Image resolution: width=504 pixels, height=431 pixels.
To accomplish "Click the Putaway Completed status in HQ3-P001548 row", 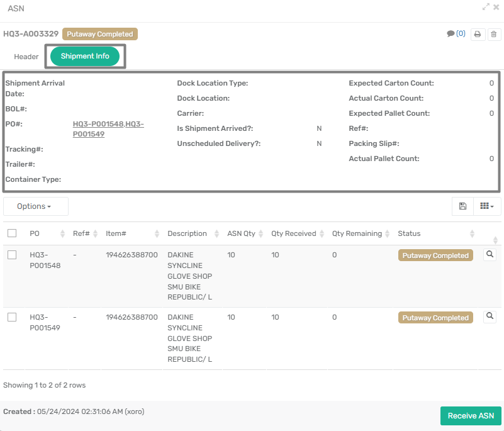I will [435, 255].
